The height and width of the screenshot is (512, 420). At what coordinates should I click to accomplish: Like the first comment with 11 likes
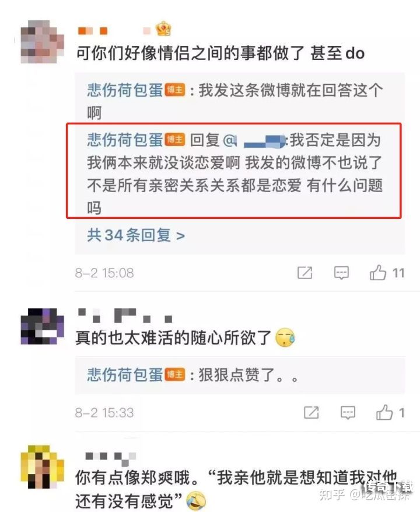coord(378,272)
